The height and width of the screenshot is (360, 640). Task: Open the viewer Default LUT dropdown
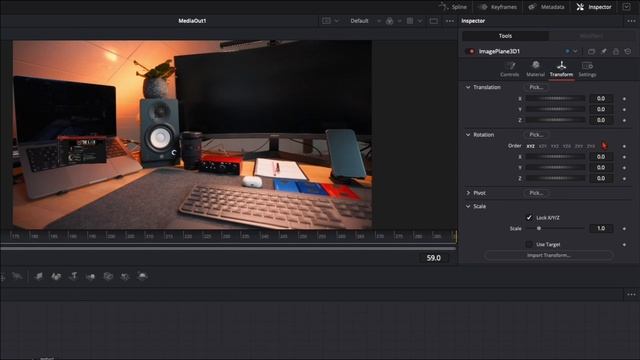point(364,21)
